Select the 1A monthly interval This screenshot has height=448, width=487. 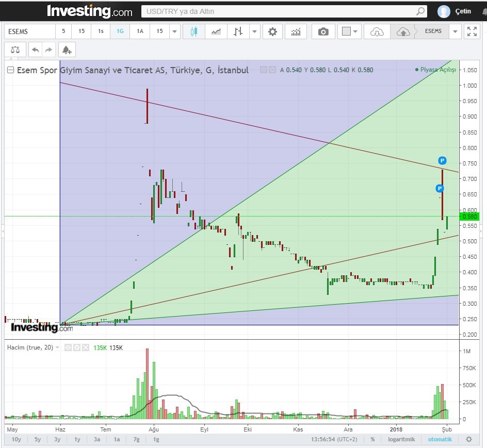point(140,31)
